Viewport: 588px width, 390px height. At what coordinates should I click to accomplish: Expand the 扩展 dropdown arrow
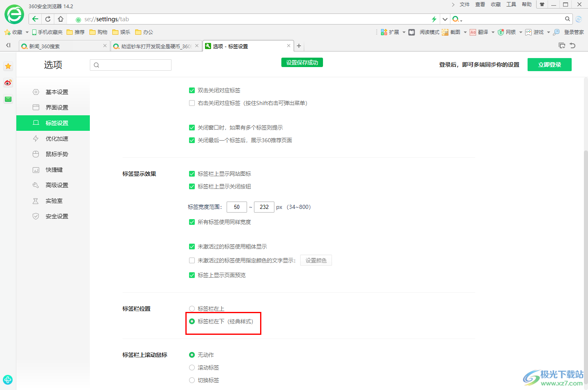(404, 32)
